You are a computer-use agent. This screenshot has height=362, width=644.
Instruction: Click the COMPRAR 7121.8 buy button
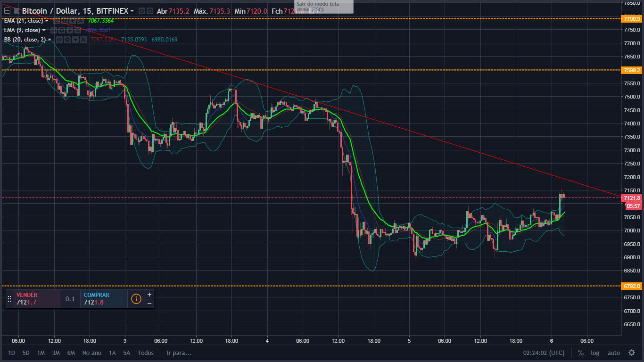[104, 299]
